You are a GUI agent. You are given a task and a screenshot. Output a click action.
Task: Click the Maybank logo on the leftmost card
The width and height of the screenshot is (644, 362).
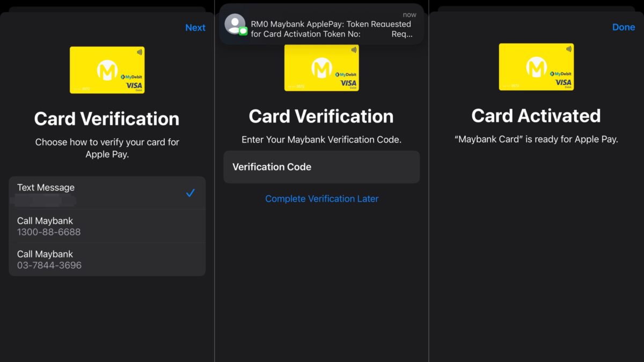(107, 70)
